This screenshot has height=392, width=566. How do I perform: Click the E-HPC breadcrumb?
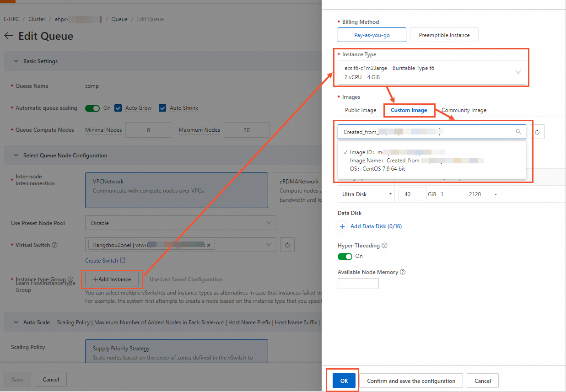click(12, 19)
